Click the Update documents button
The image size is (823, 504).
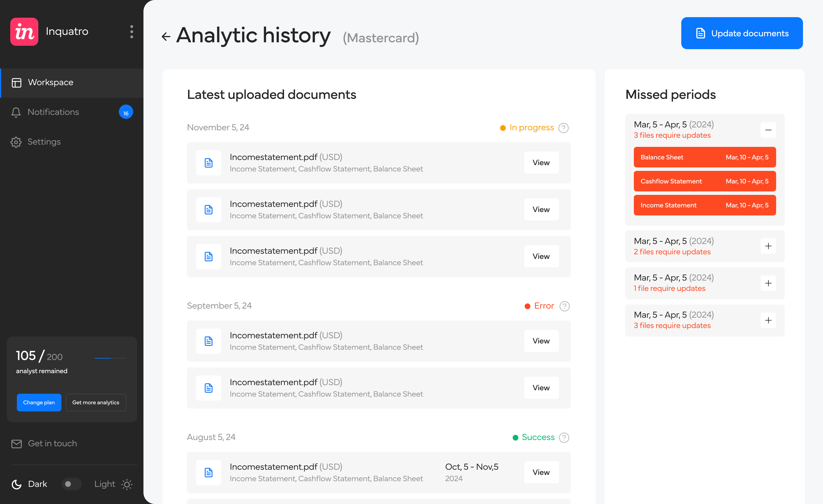point(742,33)
